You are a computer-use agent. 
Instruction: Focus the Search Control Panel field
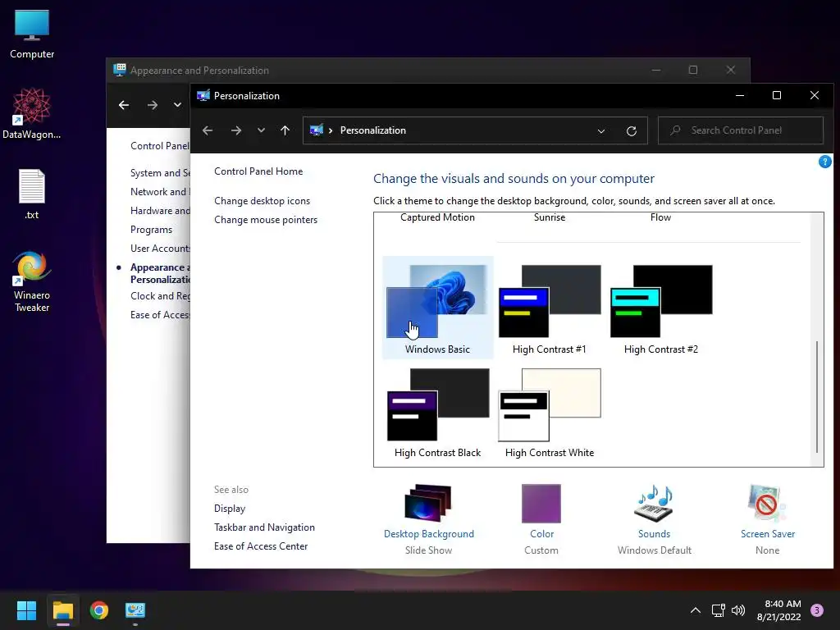(x=741, y=130)
